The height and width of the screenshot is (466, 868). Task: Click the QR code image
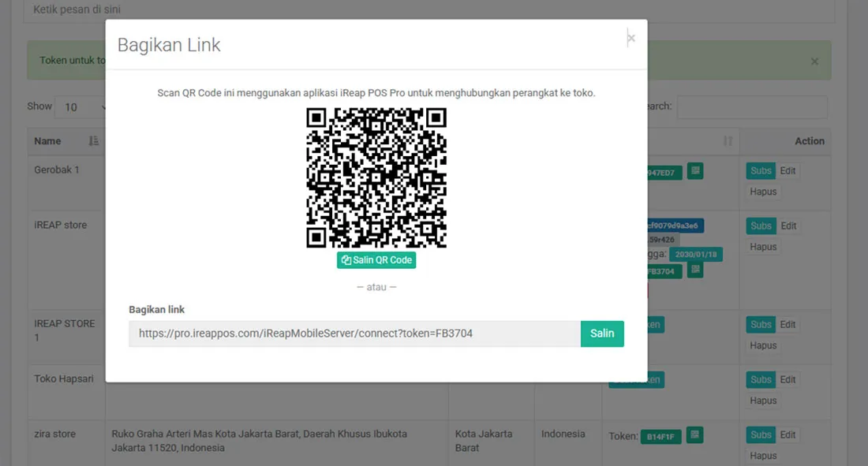(376, 177)
